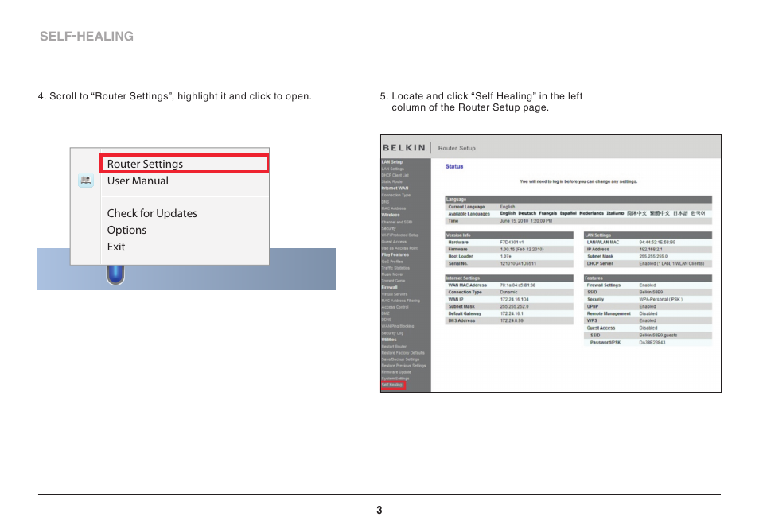Click the Remote Management Disabled value

click(x=648, y=313)
